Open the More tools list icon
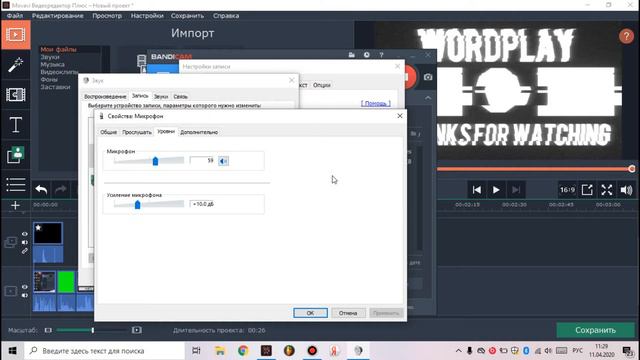Image resolution: width=640 pixels, height=360 pixels. coord(16,184)
